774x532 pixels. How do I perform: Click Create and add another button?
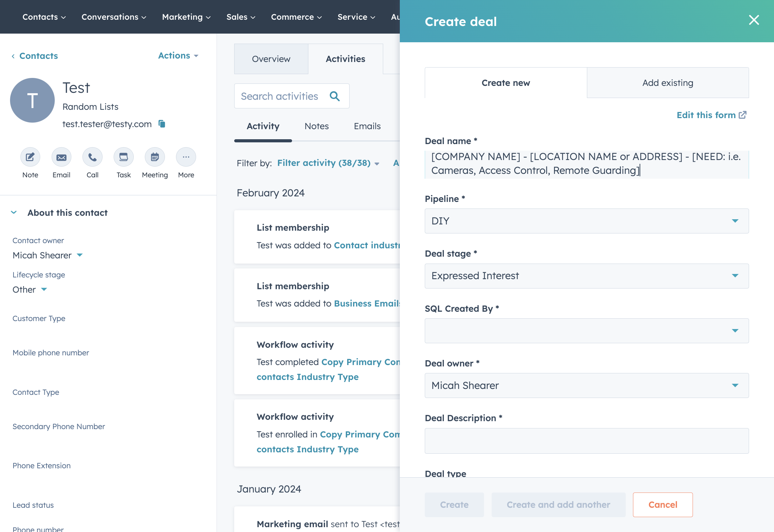558,505
